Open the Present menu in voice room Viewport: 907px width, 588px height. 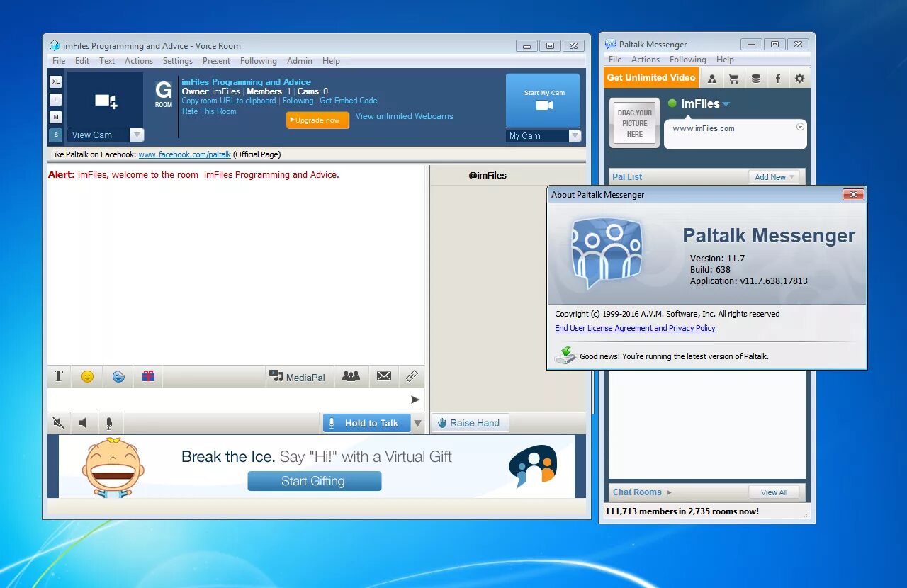[x=216, y=61]
